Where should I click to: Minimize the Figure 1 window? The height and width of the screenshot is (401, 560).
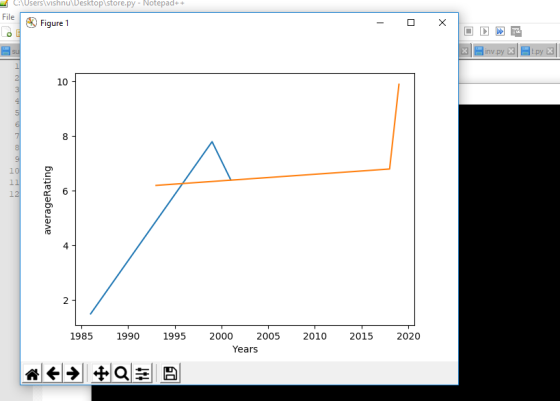click(380, 22)
